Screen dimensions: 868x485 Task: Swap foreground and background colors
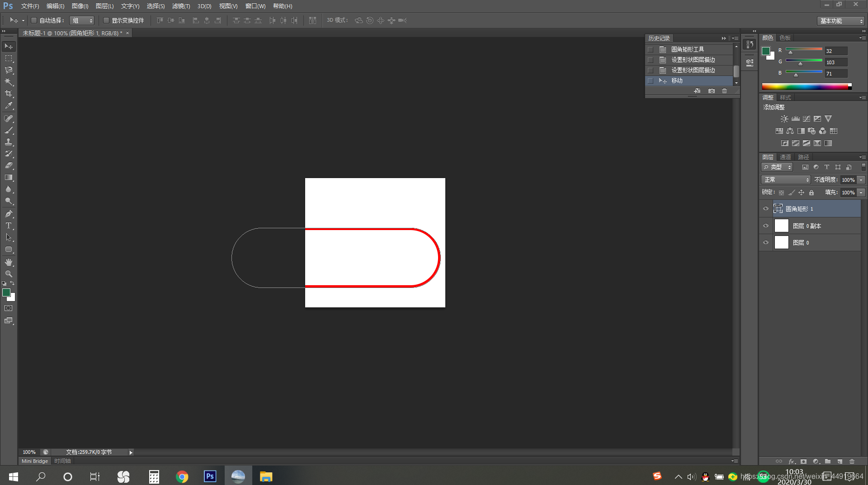[12, 283]
